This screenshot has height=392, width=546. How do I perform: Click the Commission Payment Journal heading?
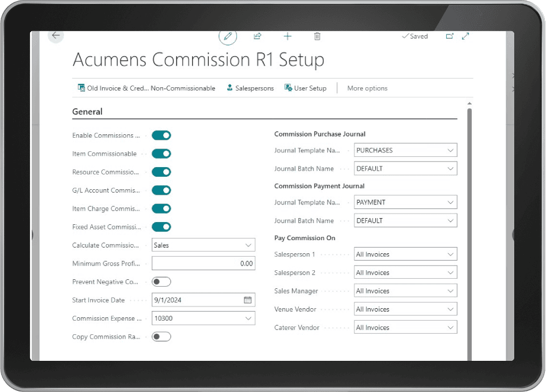click(319, 186)
